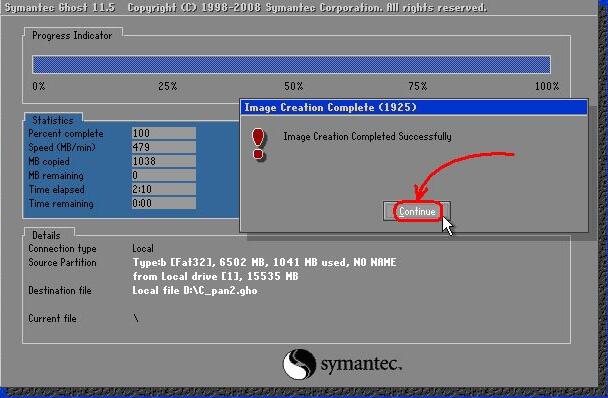608x398 pixels.
Task: Click the text 'Image Creation Completed Successfully'
Action: click(367, 137)
